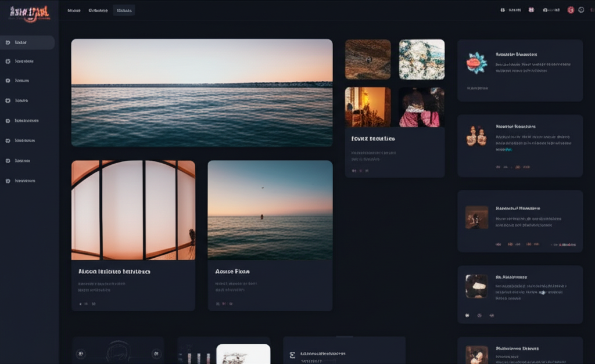
Task: Open the "Aouse Fixan" card title
Action: (232, 271)
